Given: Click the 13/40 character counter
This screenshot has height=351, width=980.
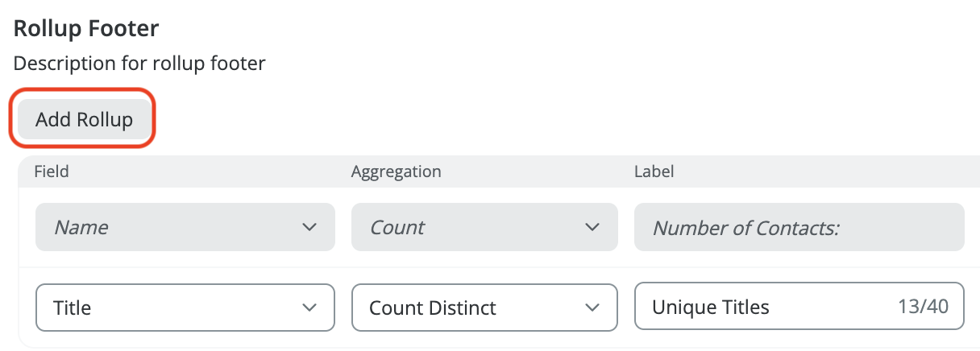Looking at the screenshot, I should [x=922, y=307].
